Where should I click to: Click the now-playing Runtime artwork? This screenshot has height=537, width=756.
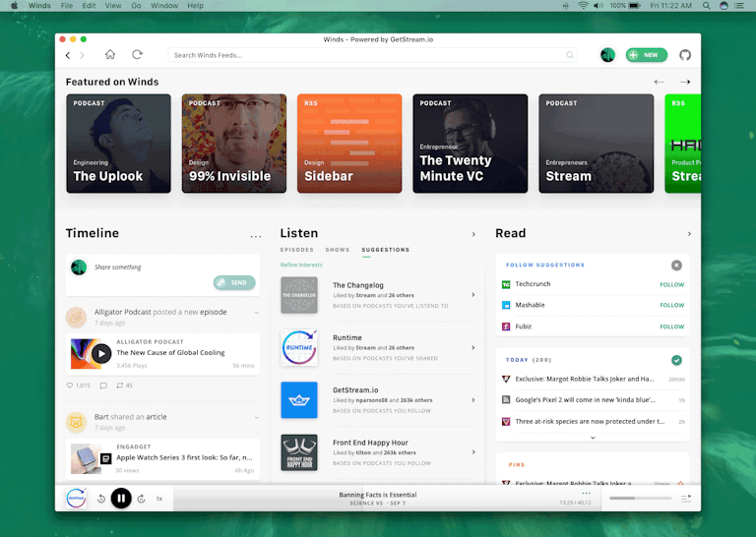(x=76, y=498)
